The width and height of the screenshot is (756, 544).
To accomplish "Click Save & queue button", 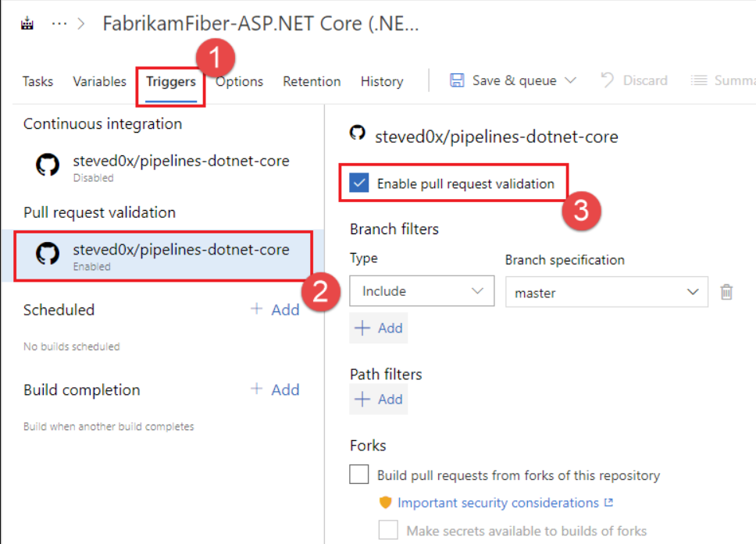I will tap(513, 80).
